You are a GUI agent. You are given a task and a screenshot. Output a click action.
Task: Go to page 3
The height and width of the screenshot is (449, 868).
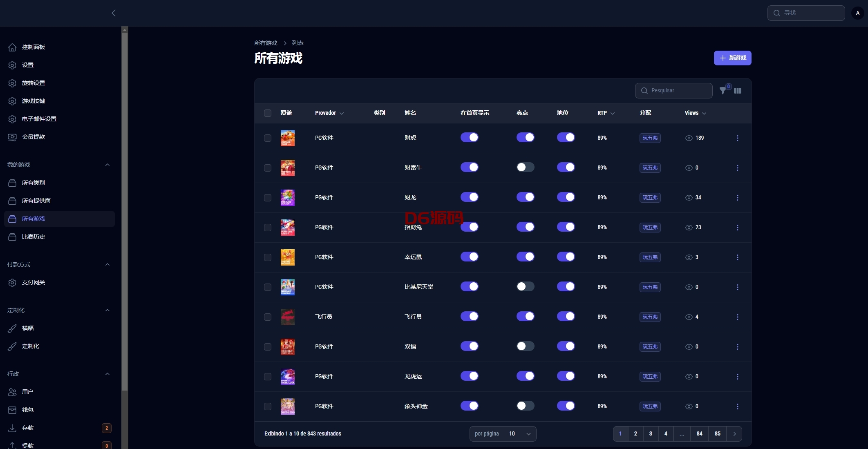tap(651, 434)
